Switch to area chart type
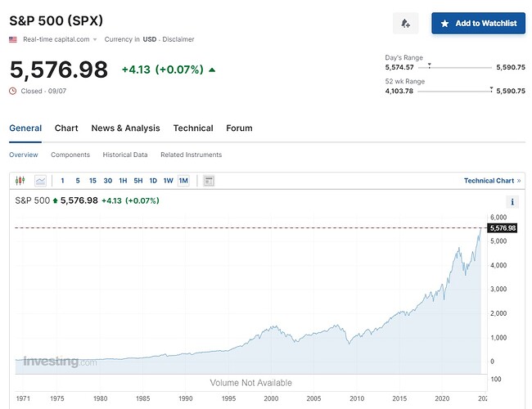This screenshot has height=409, width=532. click(40, 181)
